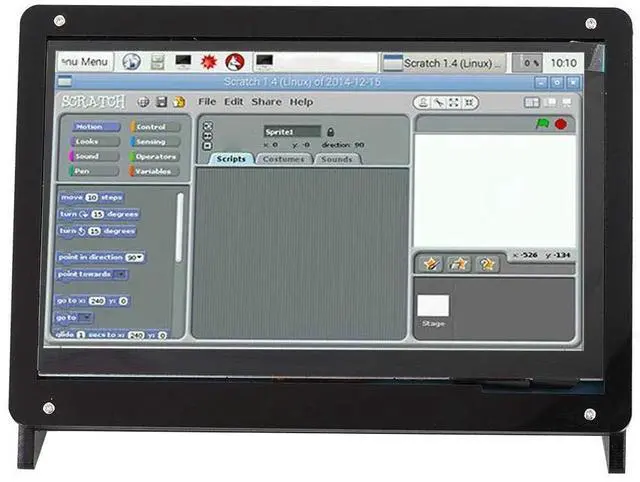
Task: Choose new sprite from file
Action: click(x=459, y=264)
